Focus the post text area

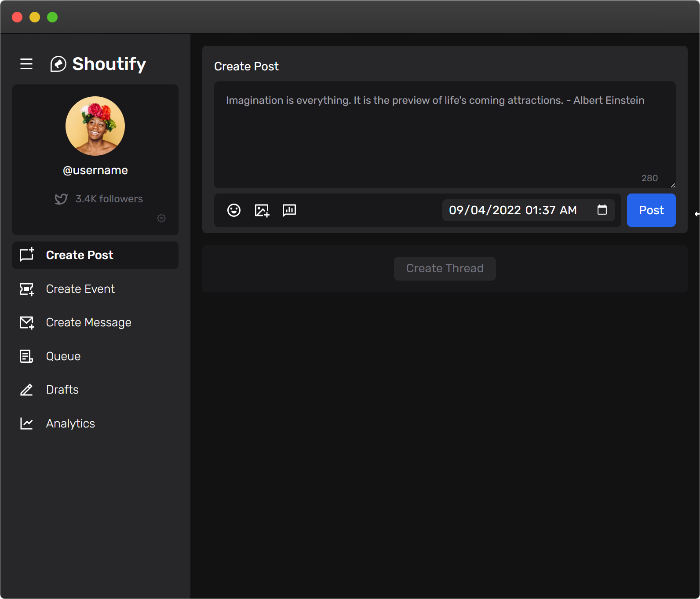[445, 135]
